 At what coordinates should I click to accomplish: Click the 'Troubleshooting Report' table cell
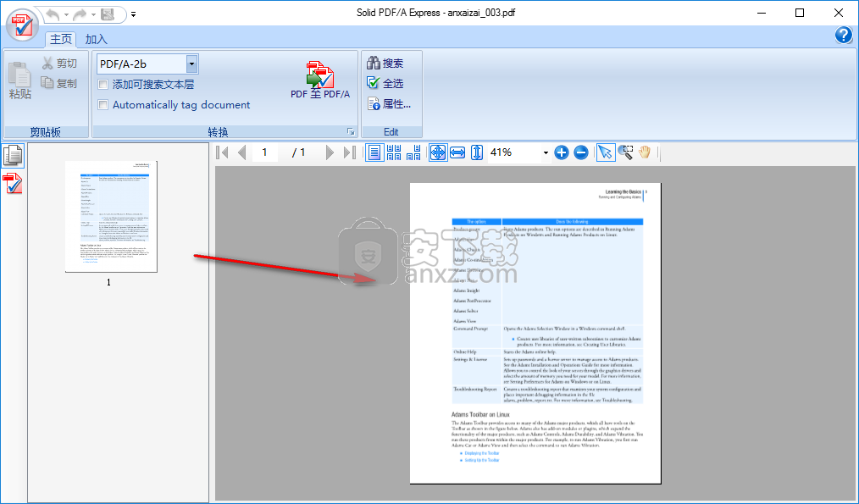click(475, 389)
